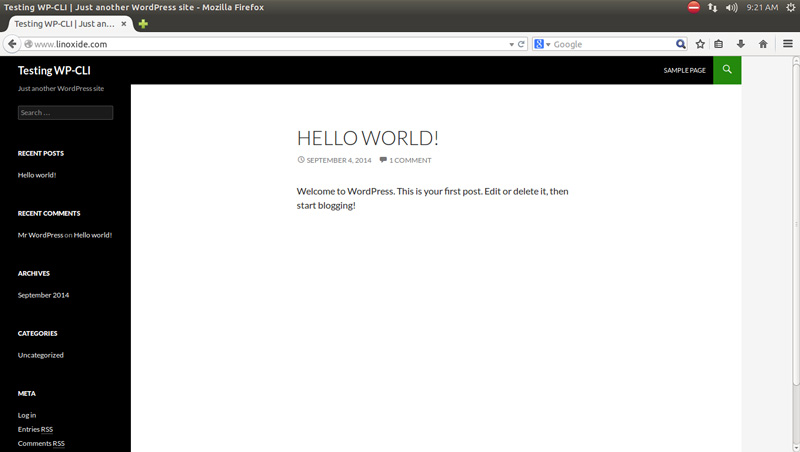Image resolution: width=800 pixels, height=452 pixels.
Task: Open the system volume indicator
Action: pyautogui.click(x=731, y=7)
